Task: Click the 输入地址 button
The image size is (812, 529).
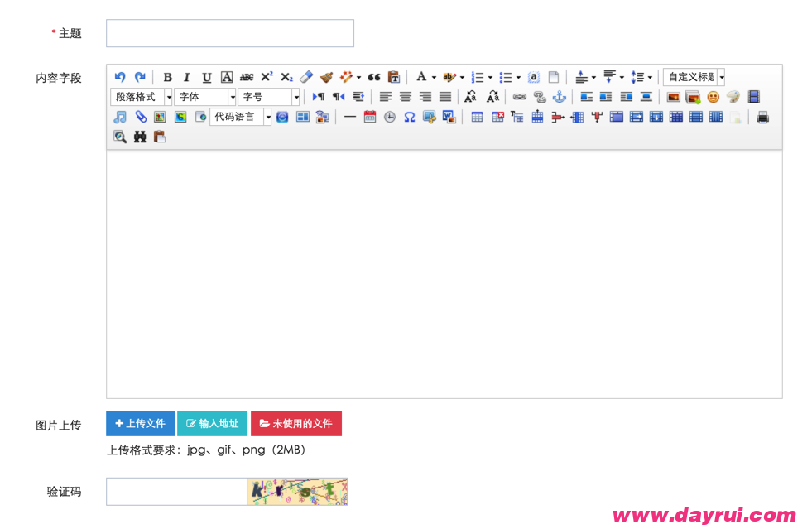Action: tap(213, 424)
